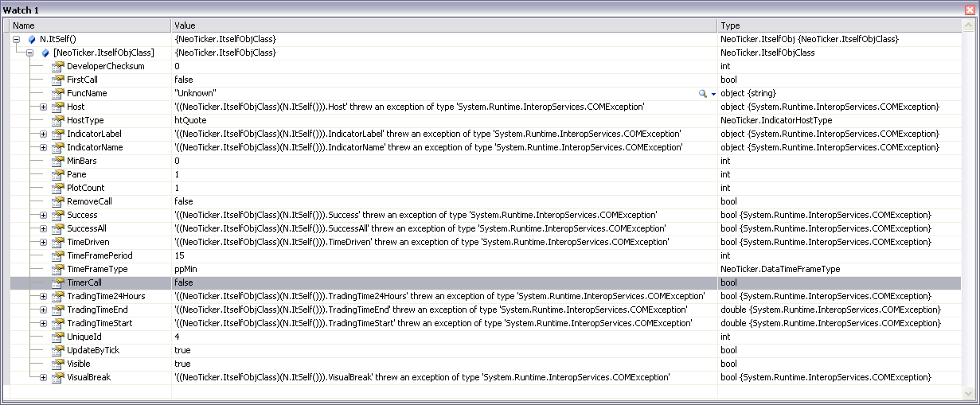The width and height of the screenshot is (980, 405).
Task: Click the property icon next to TimeFramePeriod
Action: click(x=57, y=255)
